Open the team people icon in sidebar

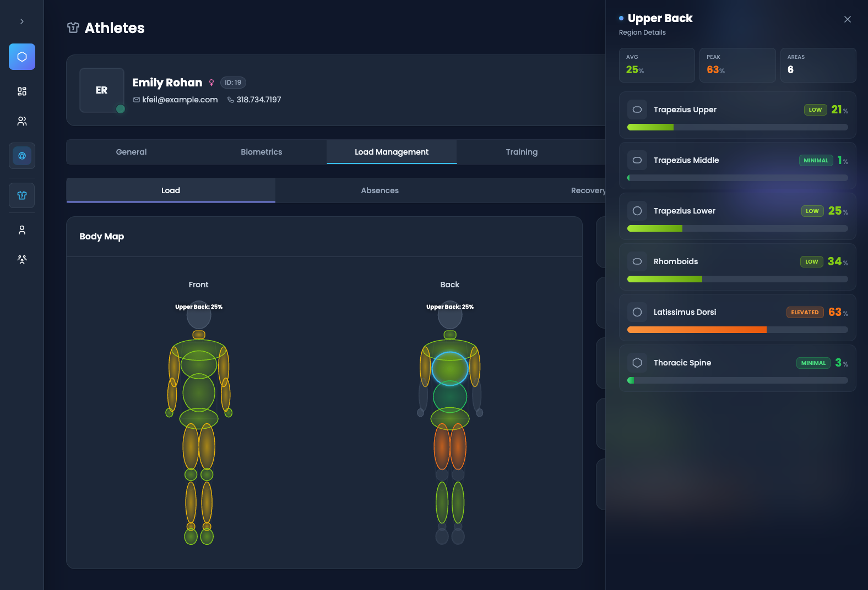(22, 260)
